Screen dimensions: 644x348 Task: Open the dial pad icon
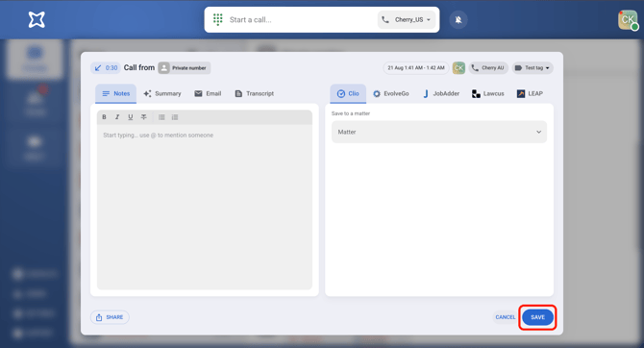217,19
